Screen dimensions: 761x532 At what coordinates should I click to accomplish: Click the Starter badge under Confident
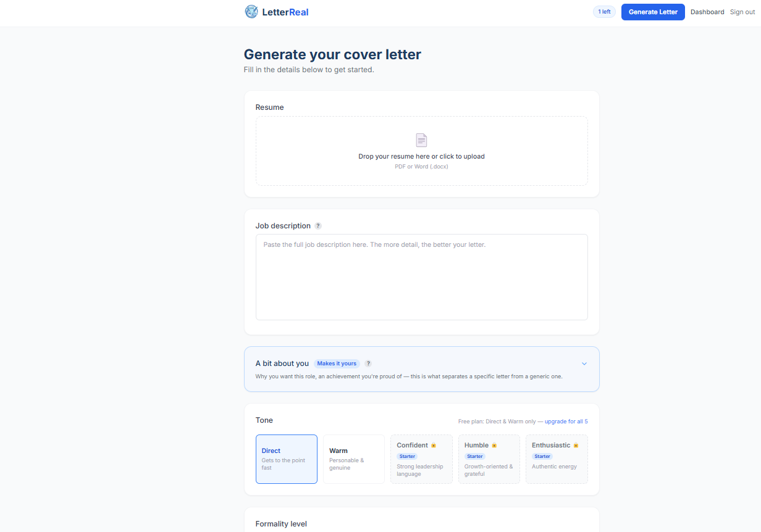[407, 457]
